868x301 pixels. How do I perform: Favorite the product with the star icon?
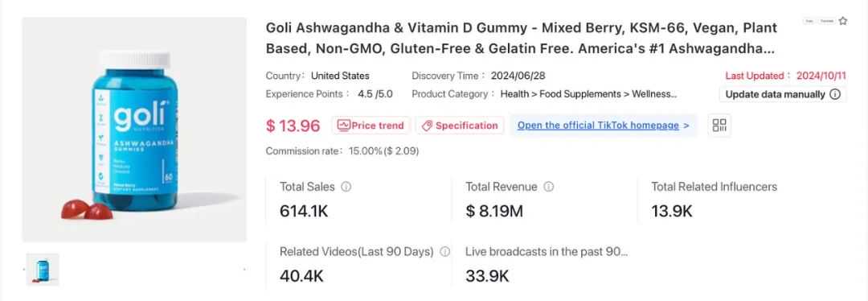tap(842, 21)
